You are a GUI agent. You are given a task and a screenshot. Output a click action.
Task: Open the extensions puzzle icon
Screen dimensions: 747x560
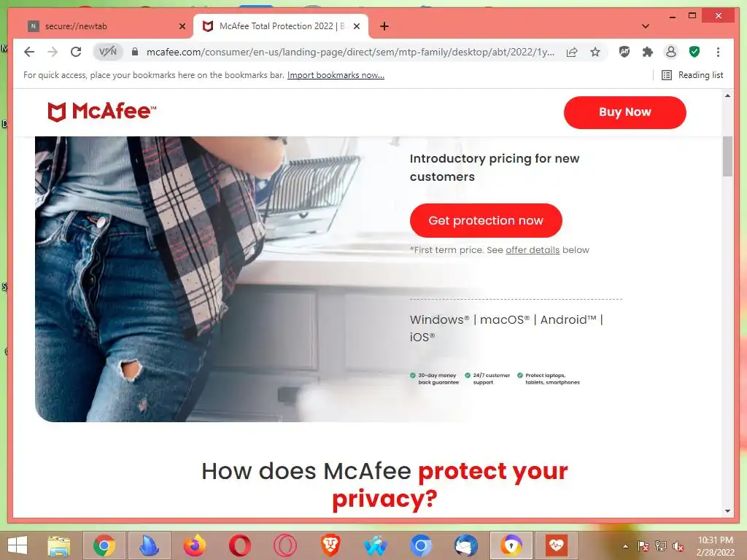tap(648, 52)
